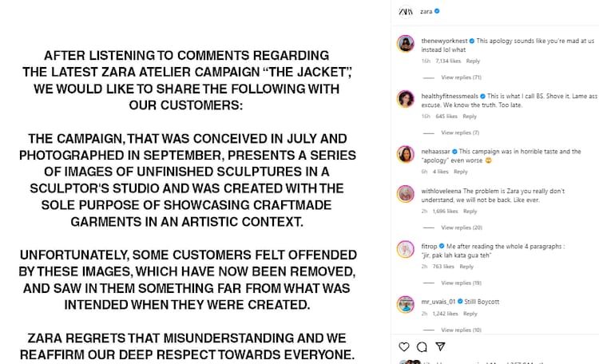The image size is (599, 364).
Task: Open the comment bubble icon
Action: coord(422,347)
